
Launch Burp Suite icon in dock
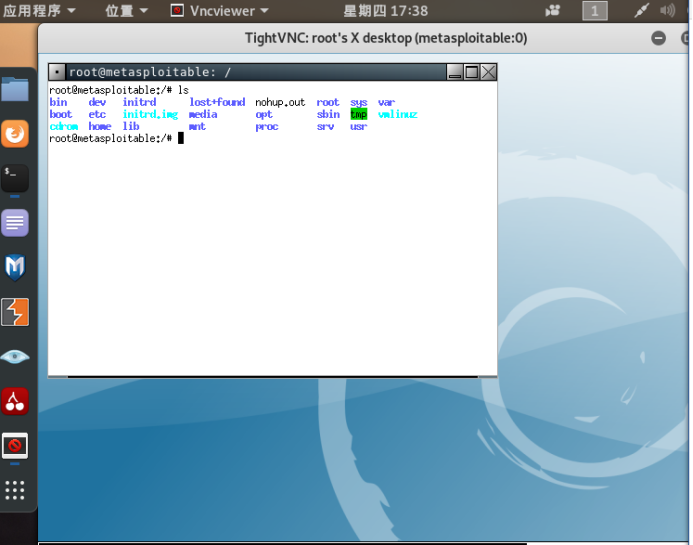15,312
